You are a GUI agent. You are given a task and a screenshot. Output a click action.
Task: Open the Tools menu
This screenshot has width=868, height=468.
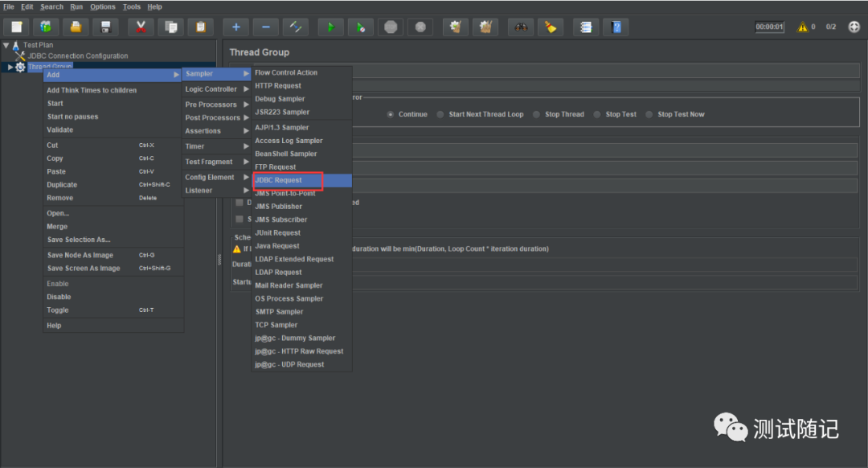132,6
